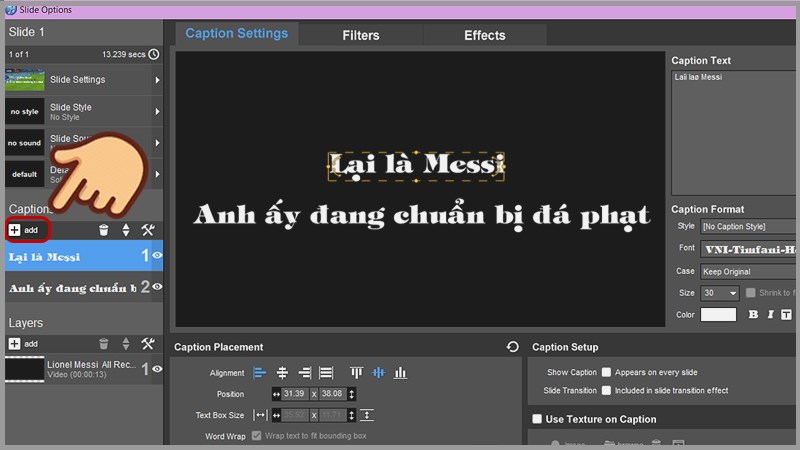Screen dimensions: 800x450
Task: Select the Lionel Messi All Rec video layer
Action: coord(84,369)
